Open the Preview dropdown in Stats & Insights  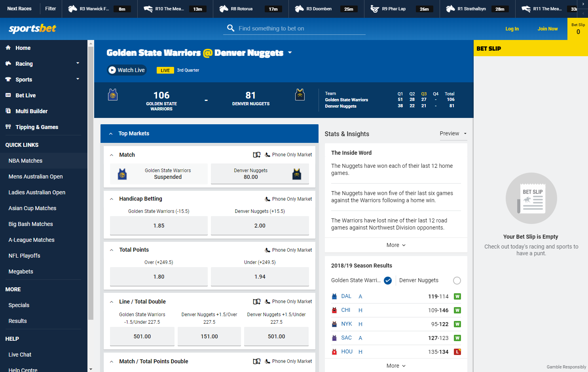453,134
